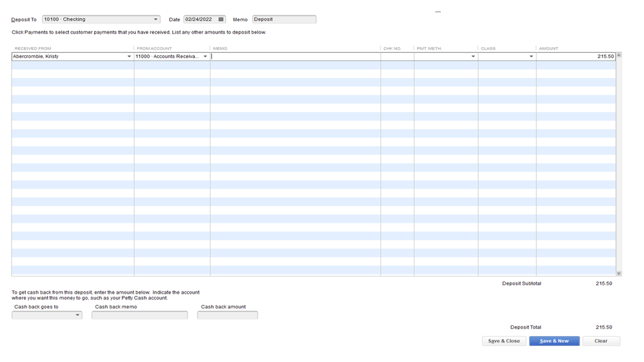Click the Deposit Total value 215.50

point(604,327)
